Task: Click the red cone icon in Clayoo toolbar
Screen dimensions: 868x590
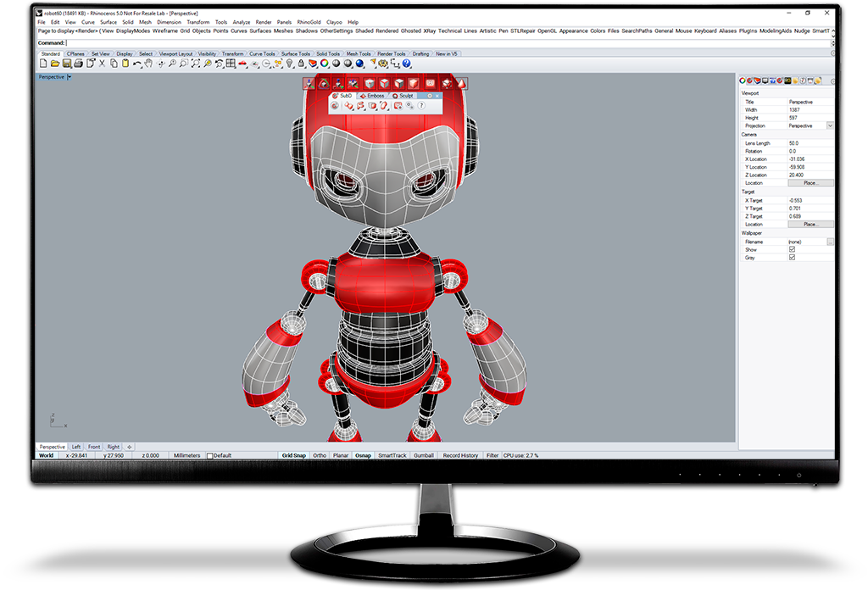Action: pyautogui.click(x=461, y=84)
